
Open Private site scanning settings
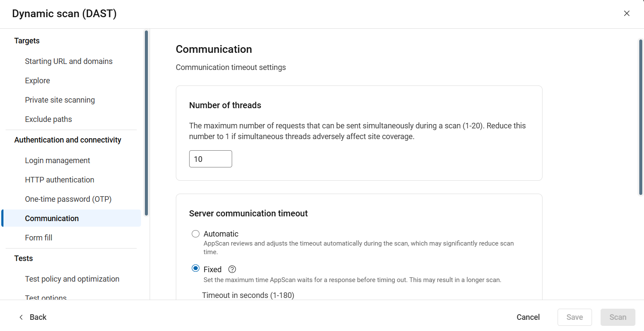[60, 100]
